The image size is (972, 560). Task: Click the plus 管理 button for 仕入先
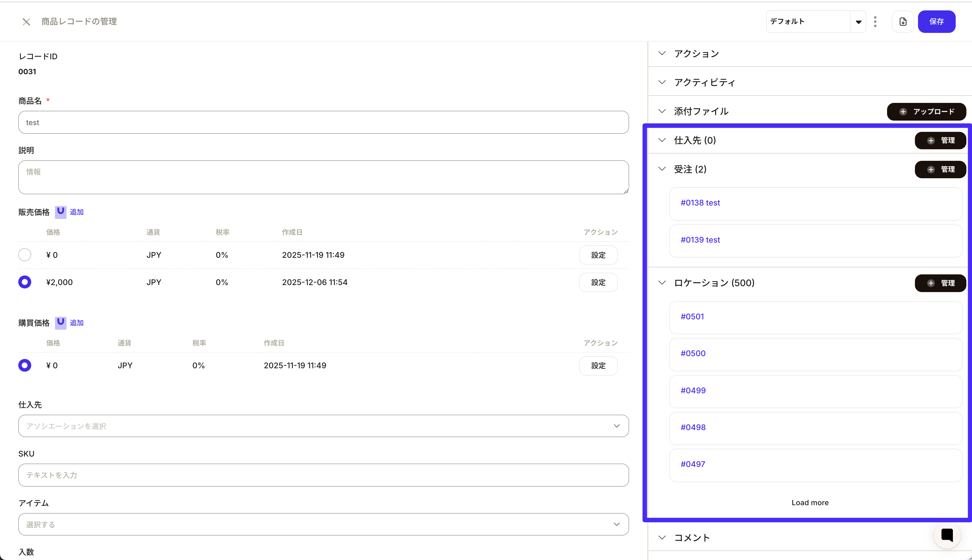point(940,140)
